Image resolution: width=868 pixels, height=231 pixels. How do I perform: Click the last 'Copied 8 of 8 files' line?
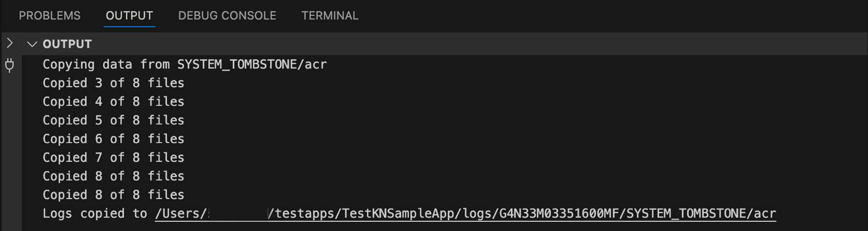pos(113,195)
